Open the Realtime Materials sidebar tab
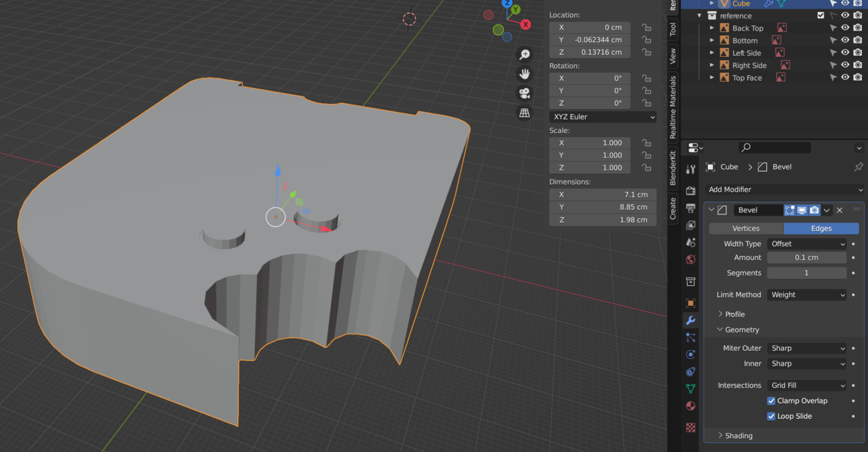This screenshot has width=868, height=452. click(x=673, y=107)
